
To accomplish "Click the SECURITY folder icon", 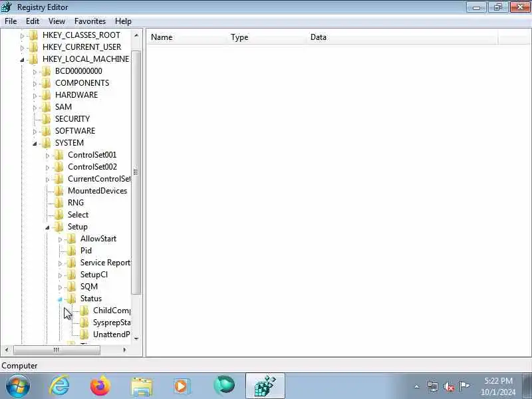I will 46,119.
